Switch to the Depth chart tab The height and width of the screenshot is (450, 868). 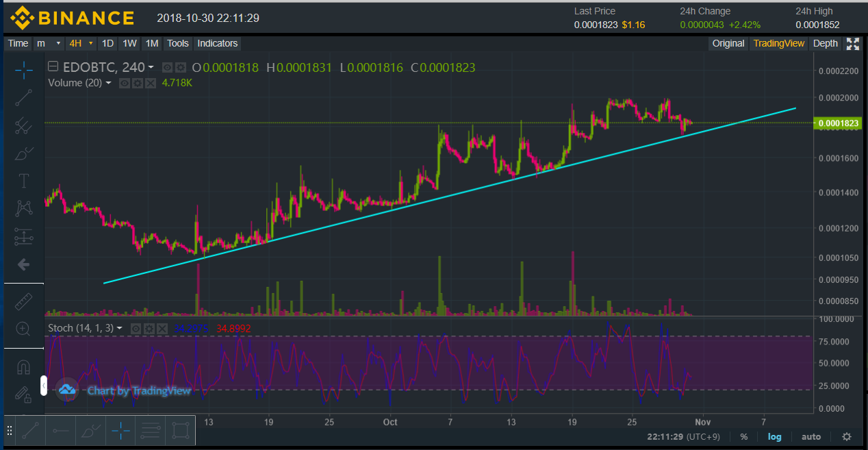[x=825, y=43]
